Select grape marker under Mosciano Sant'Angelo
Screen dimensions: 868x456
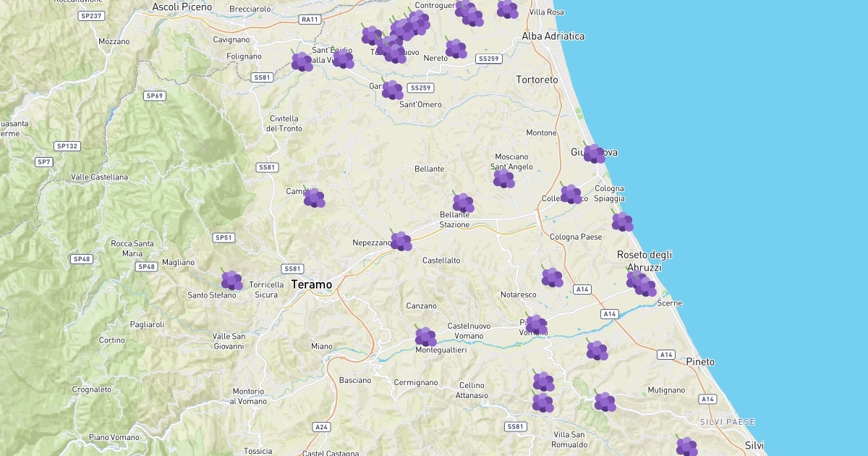point(503,178)
